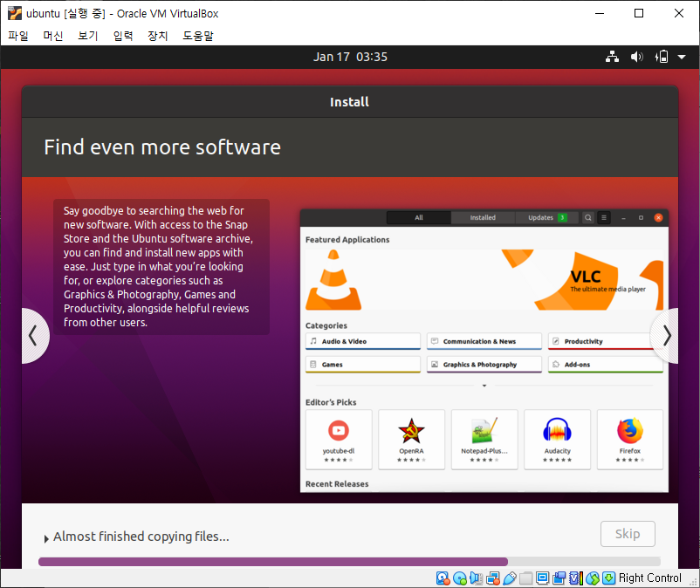Image resolution: width=700 pixels, height=588 pixels.
Task: Click the optical disk status icon
Action: coord(460,578)
